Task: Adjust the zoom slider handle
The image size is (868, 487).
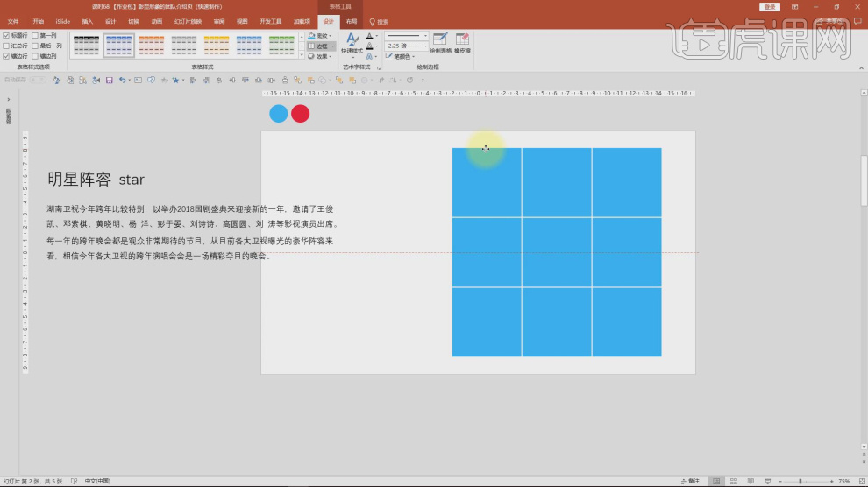Action: coord(800,482)
